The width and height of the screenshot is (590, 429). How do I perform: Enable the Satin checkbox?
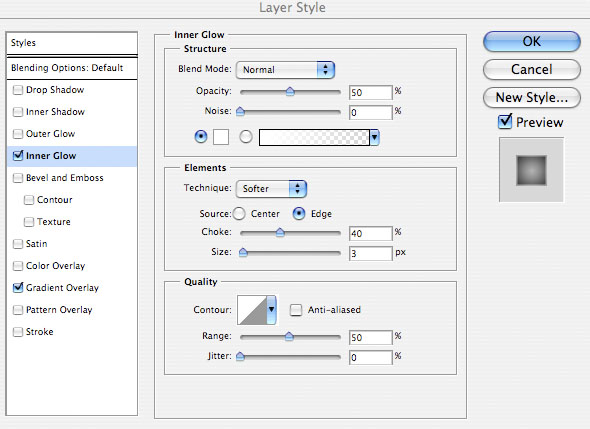[18, 244]
